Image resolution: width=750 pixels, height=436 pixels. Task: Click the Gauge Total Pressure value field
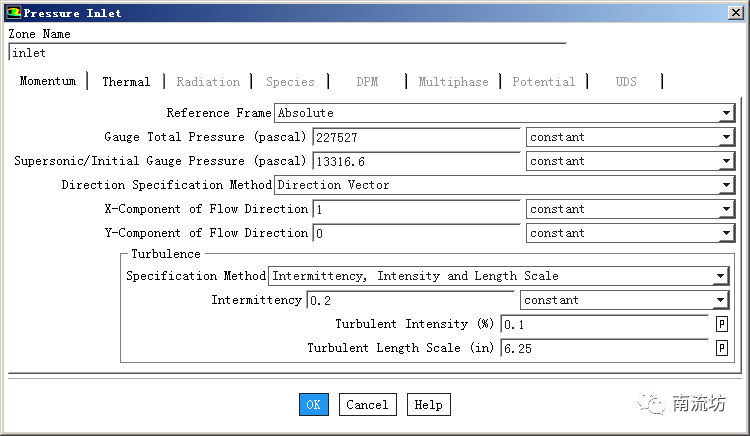(x=416, y=137)
